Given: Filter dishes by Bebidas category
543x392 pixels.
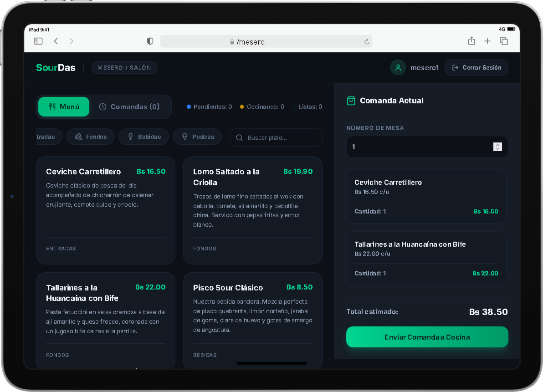Looking at the screenshot, I should tap(143, 137).
